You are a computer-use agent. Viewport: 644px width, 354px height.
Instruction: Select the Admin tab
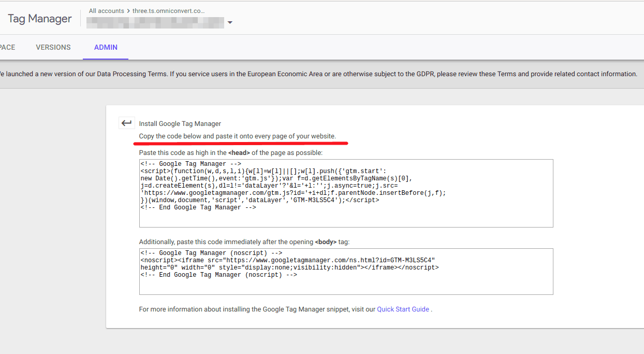(x=106, y=47)
